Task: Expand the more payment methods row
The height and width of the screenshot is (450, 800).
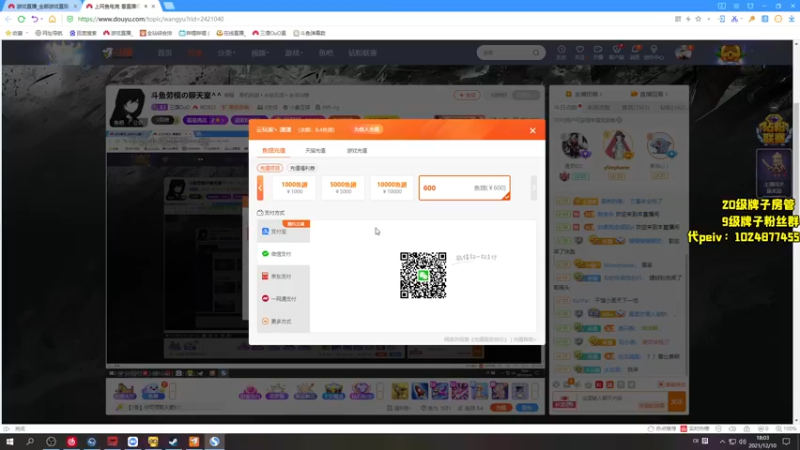Action: (x=283, y=321)
